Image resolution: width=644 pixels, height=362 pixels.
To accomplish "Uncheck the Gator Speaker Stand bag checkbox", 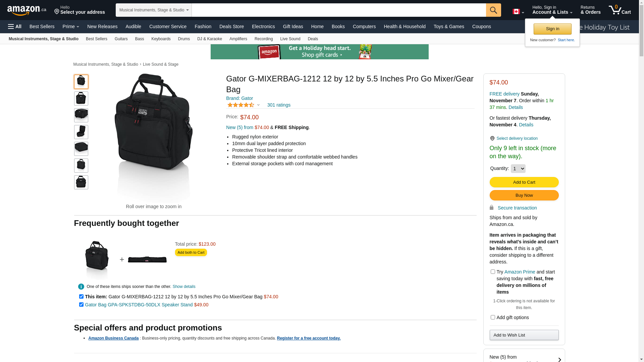I will click(x=81, y=305).
